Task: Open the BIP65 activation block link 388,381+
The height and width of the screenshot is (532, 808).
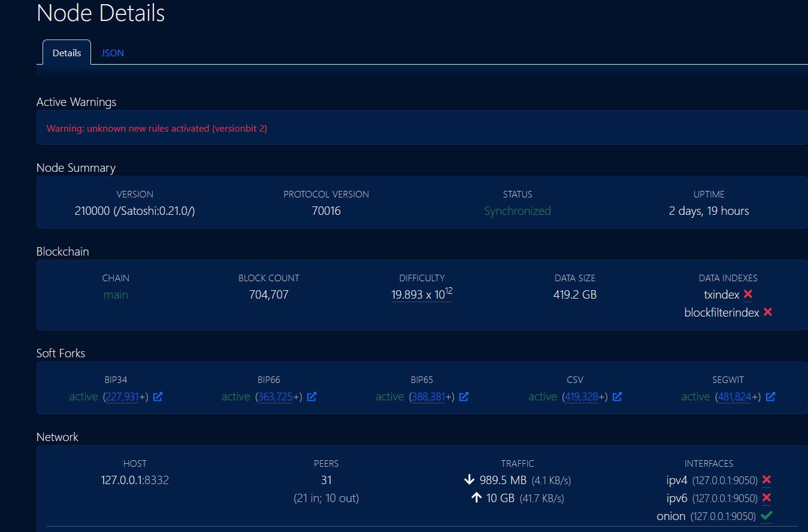Action: [428, 397]
